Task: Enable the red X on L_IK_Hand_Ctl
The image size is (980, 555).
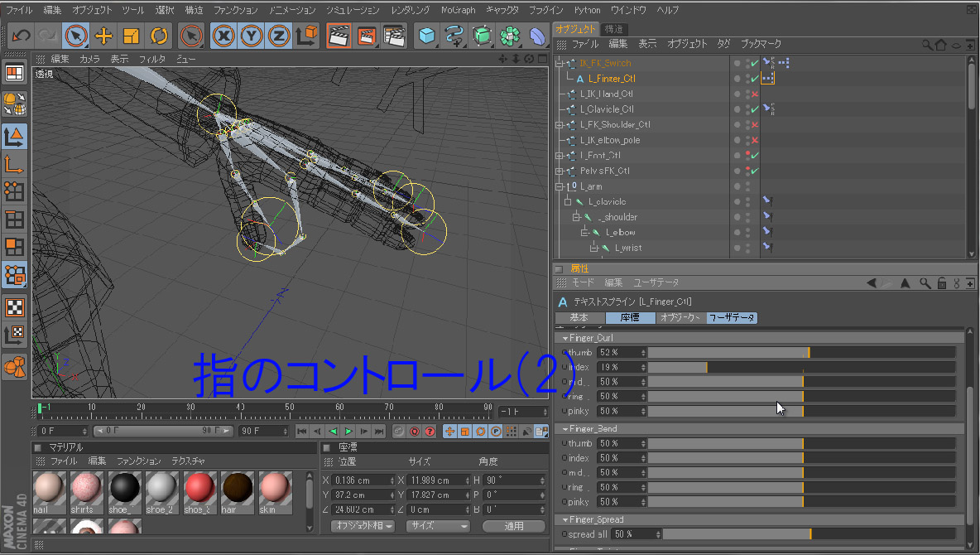Action: point(754,94)
